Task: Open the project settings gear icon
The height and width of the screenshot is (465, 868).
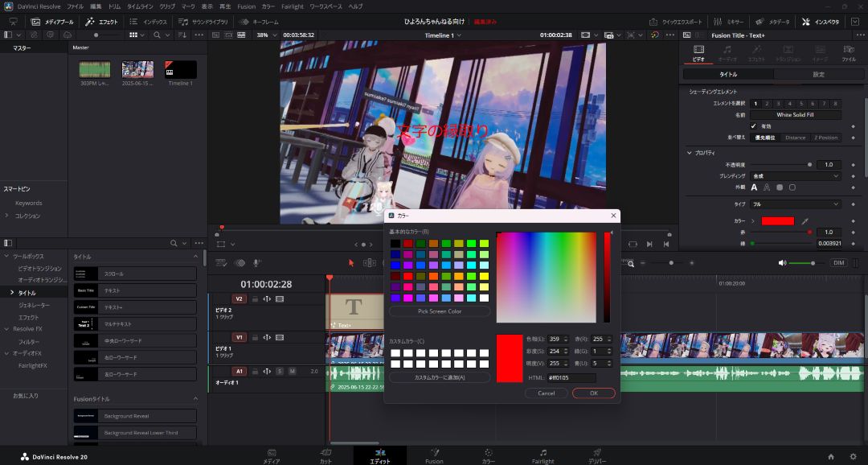Action: [x=853, y=456]
